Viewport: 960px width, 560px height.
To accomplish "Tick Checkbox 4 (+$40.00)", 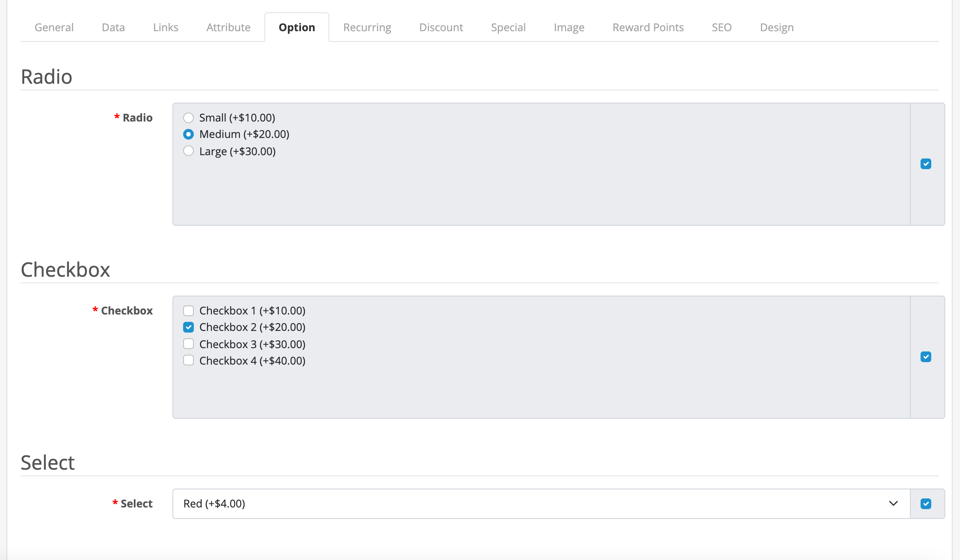I will [x=188, y=360].
